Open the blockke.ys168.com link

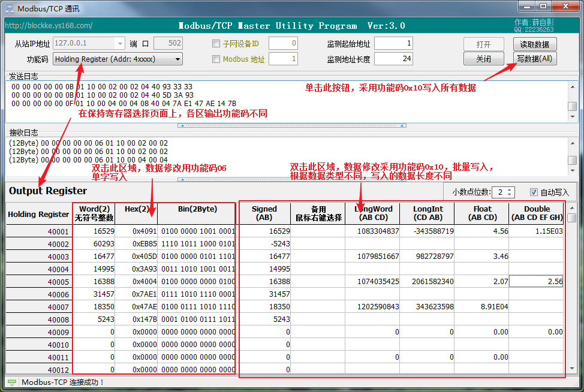(49, 26)
